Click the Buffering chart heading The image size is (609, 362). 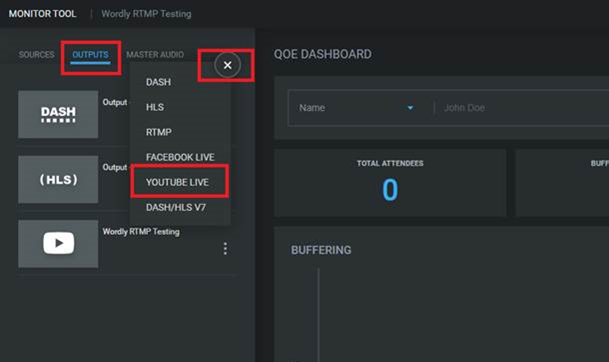321,250
